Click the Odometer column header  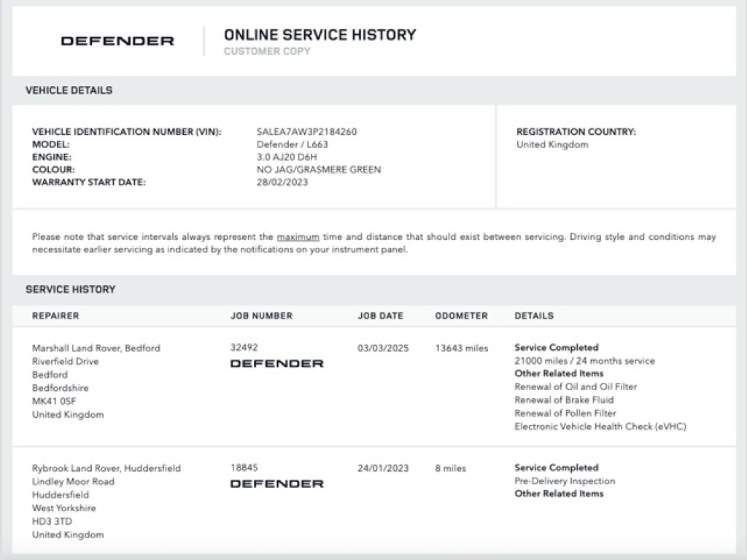461,316
